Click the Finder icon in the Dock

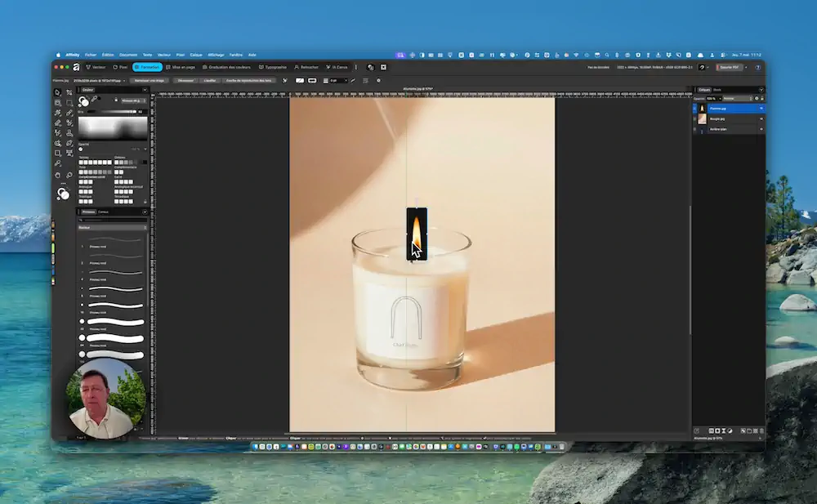255,447
